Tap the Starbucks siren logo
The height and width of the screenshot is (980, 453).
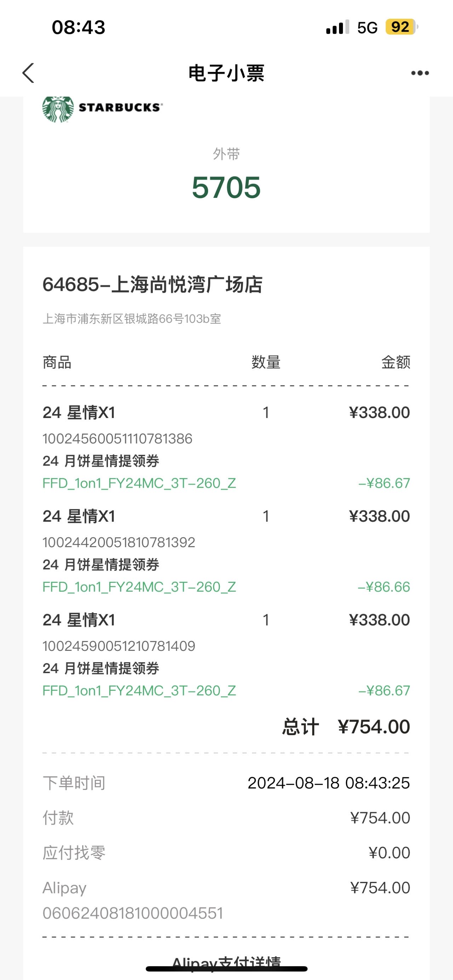(x=58, y=109)
